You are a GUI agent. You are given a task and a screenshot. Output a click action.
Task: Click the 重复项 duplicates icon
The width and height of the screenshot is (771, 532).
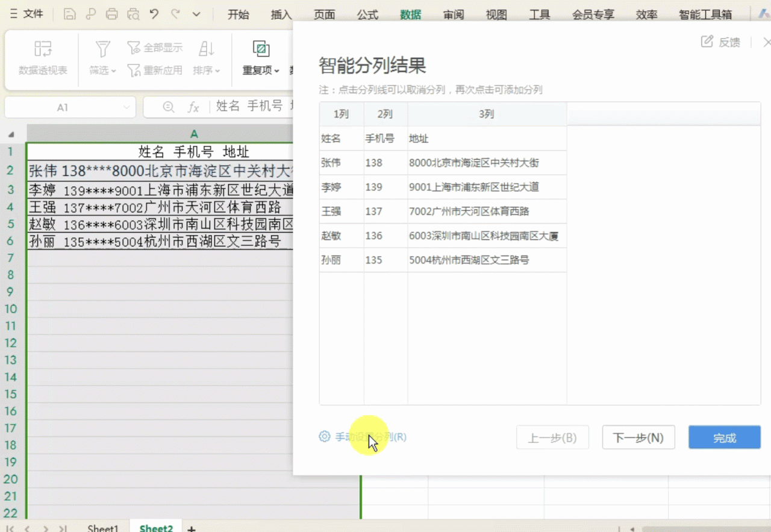tap(261, 49)
